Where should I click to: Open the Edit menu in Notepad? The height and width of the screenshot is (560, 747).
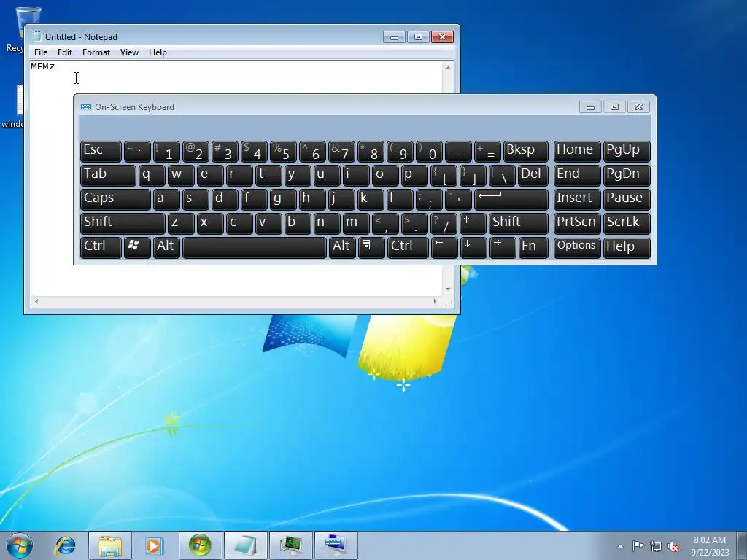(65, 52)
